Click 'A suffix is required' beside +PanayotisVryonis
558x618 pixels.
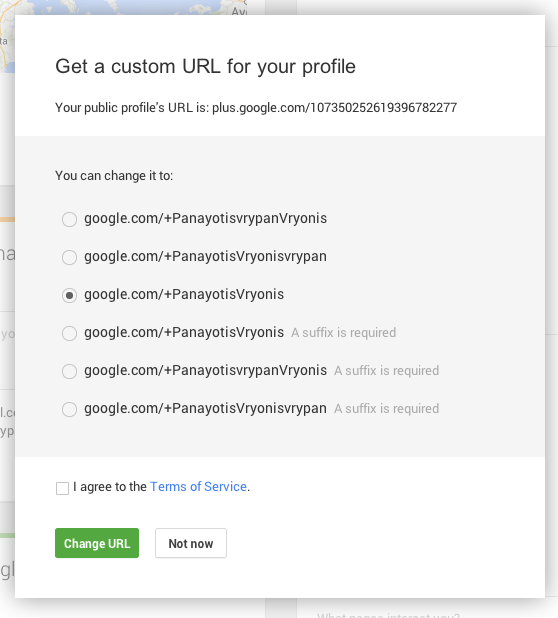pyautogui.click(x=344, y=333)
